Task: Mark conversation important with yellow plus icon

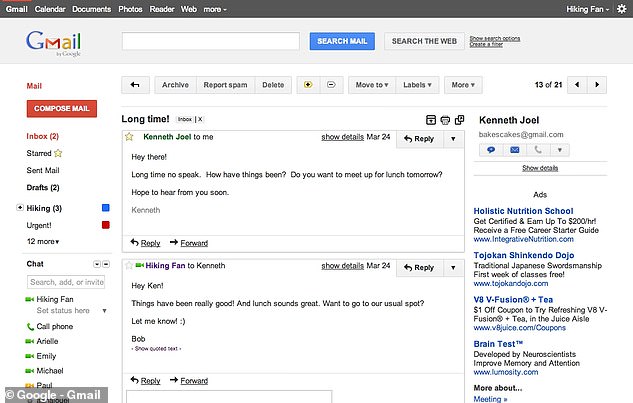Action: [308, 85]
